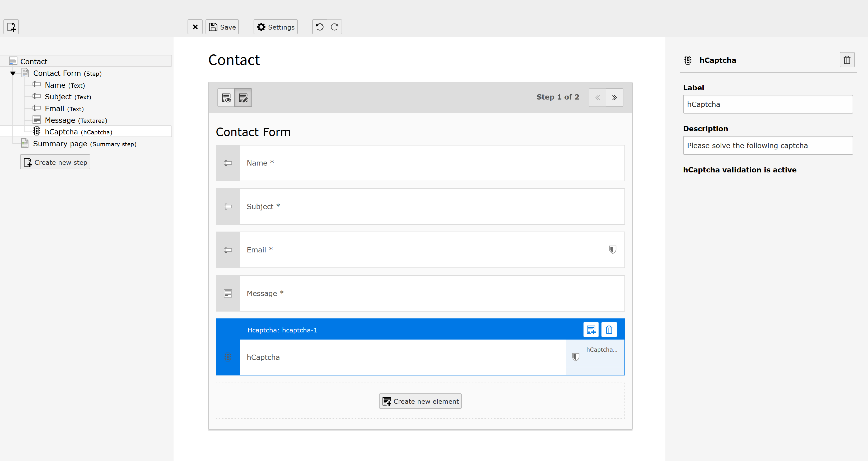Click Create new element button

pyautogui.click(x=420, y=401)
